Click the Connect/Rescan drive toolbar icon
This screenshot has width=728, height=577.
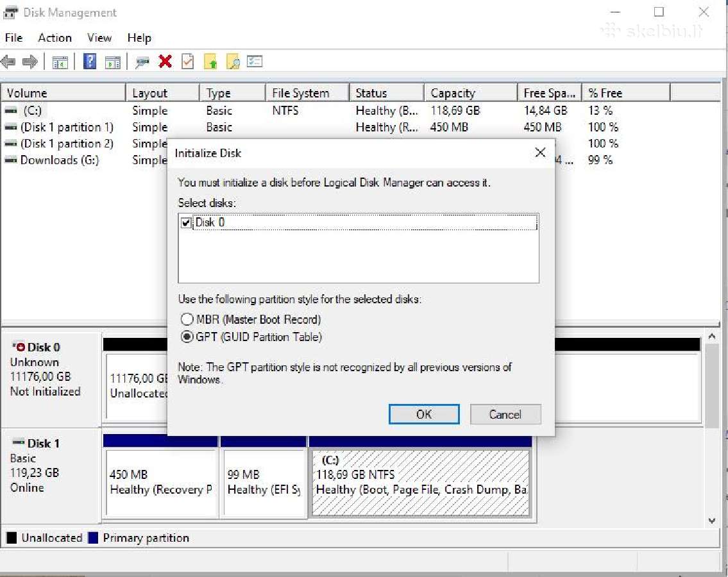[x=142, y=62]
